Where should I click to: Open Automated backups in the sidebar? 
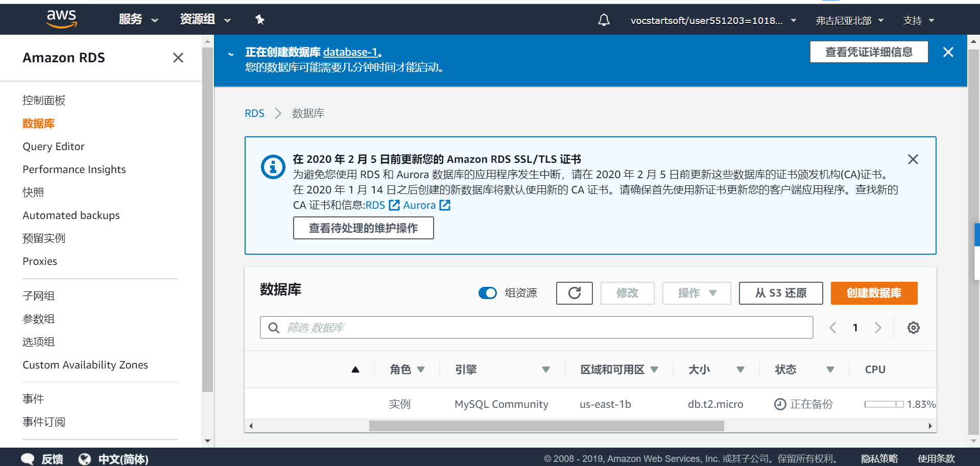(x=71, y=215)
